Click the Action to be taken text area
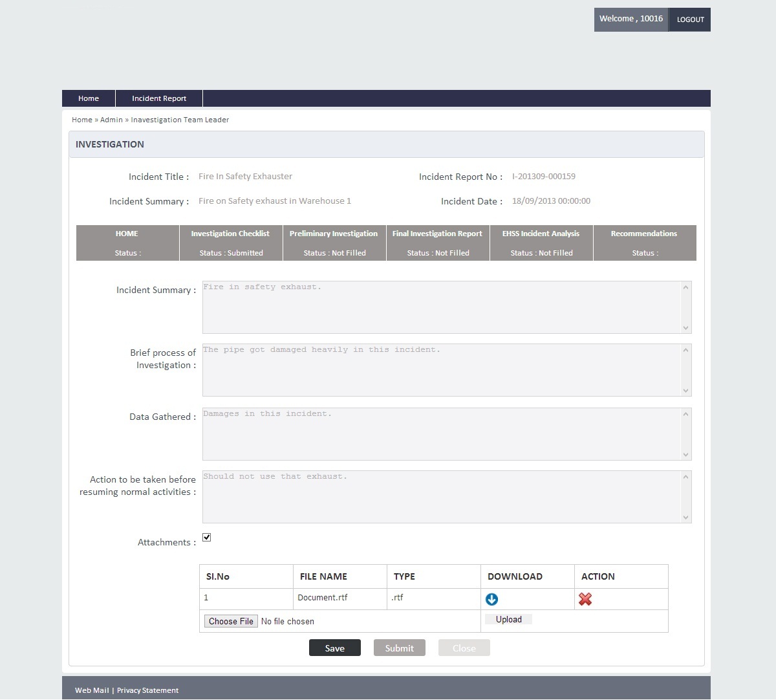 447,497
